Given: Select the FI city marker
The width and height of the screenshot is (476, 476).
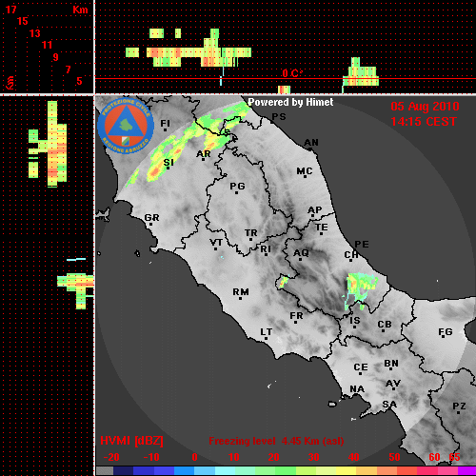Looking at the screenshot, I should tap(165, 129).
